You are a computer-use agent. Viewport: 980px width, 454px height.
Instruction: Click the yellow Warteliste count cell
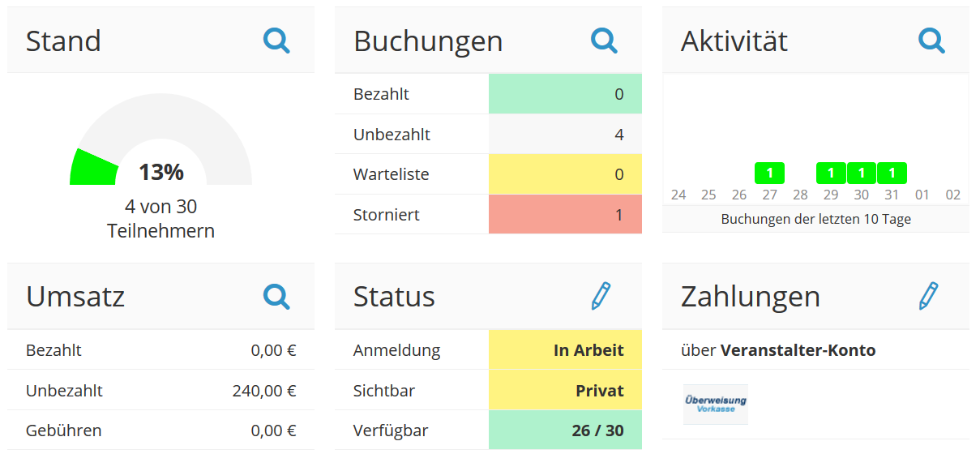(565, 174)
